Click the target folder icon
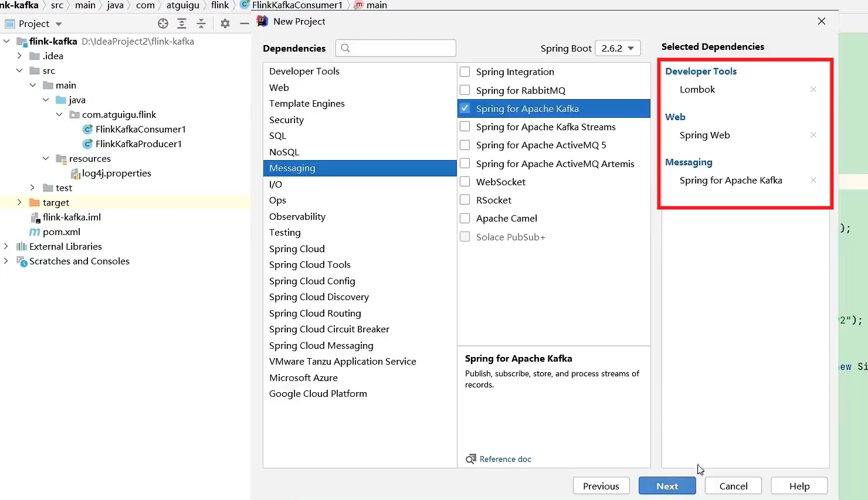 coord(35,202)
